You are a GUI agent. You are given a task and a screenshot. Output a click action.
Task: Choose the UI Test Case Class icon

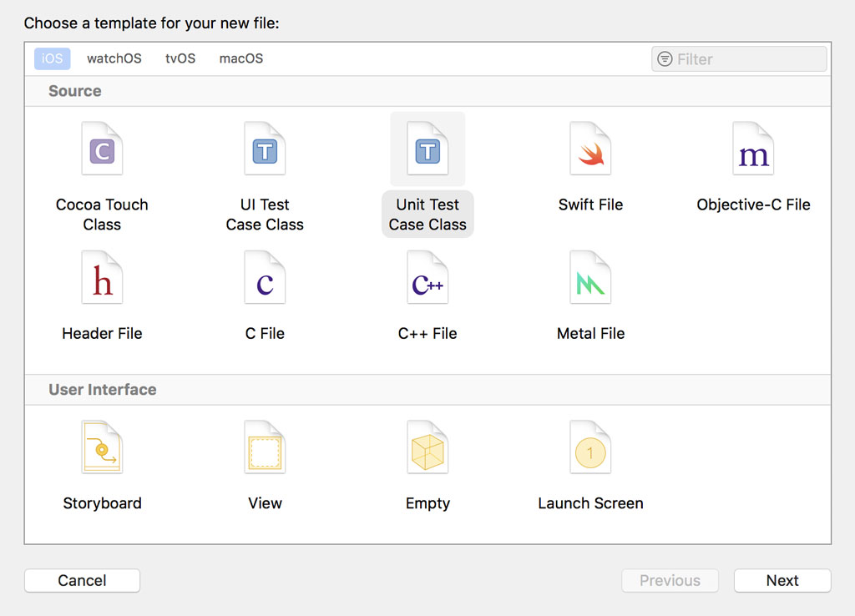[265, 149]
